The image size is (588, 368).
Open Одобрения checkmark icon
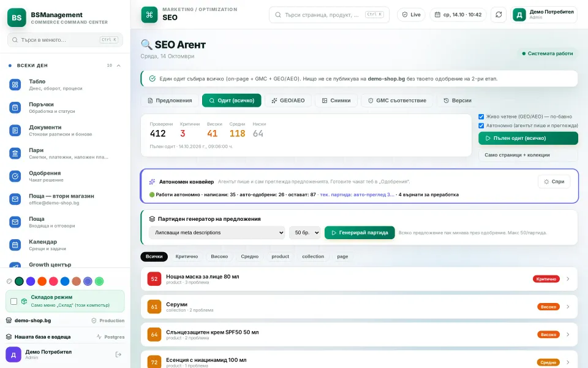pyautogui.click(x=15, y=176)
